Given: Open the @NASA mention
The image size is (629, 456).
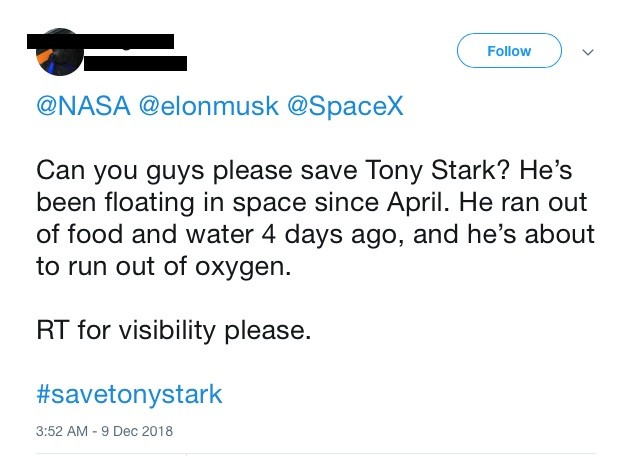Looking at the screenshot, I should tap(83, 108).
